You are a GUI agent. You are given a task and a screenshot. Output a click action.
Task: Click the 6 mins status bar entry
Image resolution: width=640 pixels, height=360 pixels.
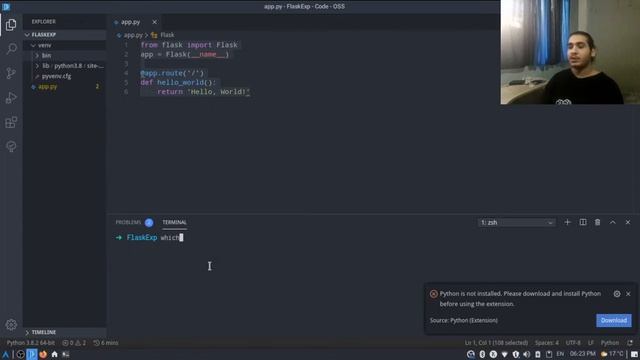[x=106, y=343]
